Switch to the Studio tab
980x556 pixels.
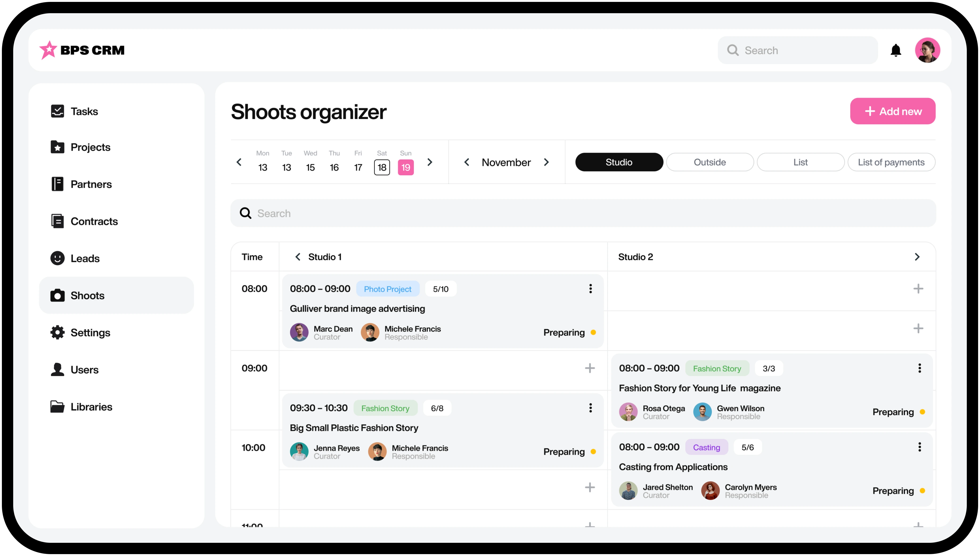(x=619, y=162)
